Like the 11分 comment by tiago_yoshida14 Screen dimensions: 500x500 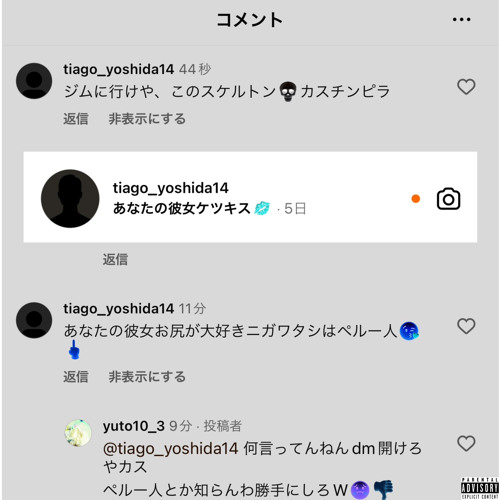pos(466,326)
